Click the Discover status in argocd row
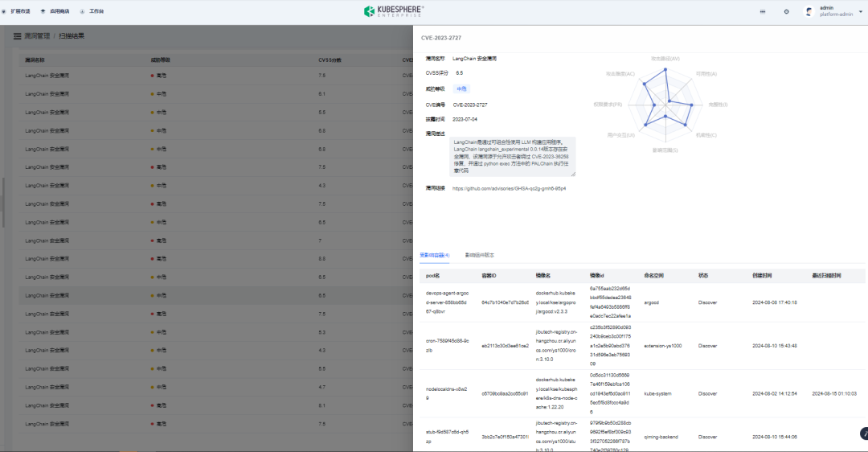This screenshot has height=452, width=868. coord(707,302)
